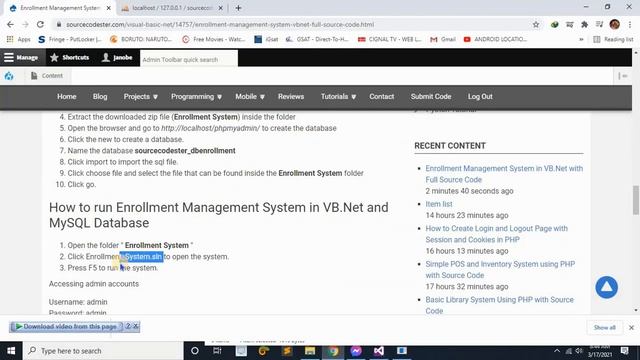Click the blue scroll-to-top button
The image size is (640, 360).
point(607,287)
